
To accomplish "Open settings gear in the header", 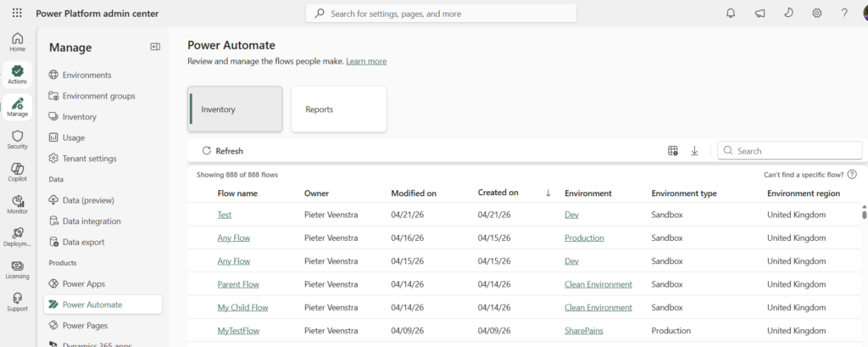I will [x=816, y=14].
